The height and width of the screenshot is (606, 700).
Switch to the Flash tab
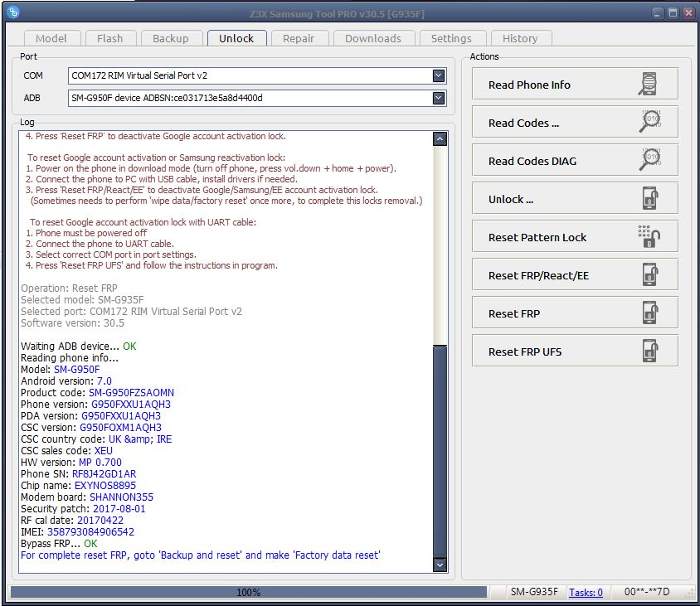(109, 38)
